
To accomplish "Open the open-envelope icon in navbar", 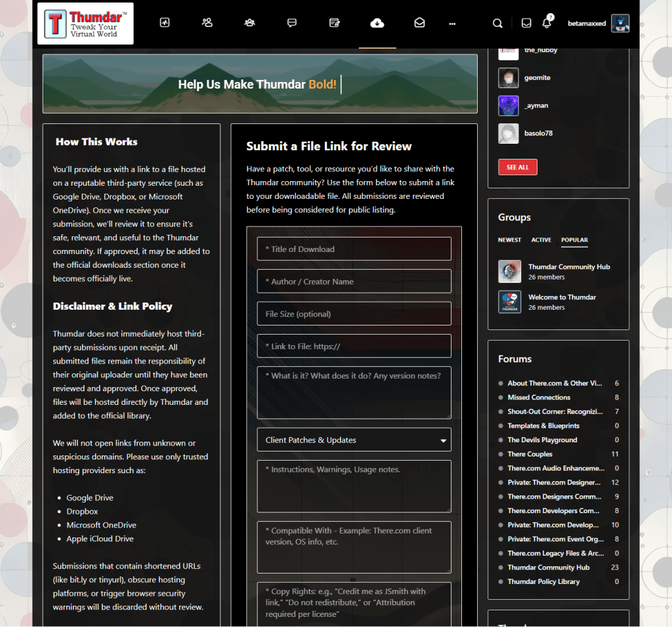I will (419, 23).
